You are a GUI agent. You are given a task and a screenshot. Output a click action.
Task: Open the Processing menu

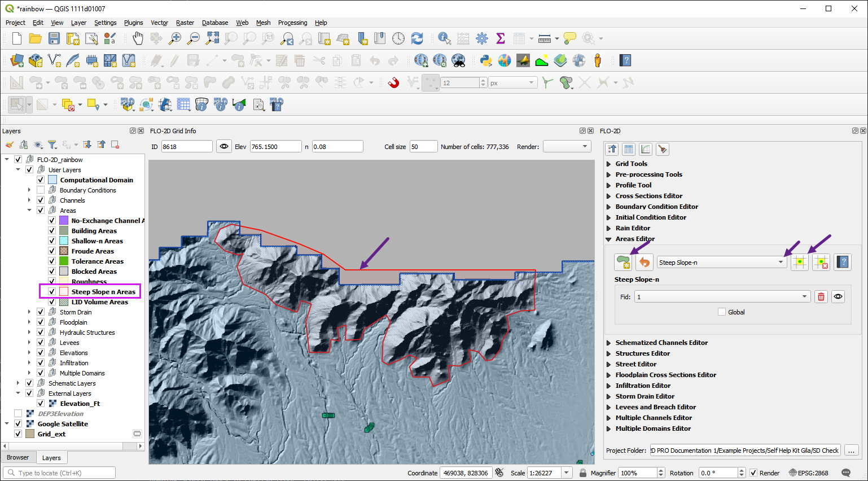pyautogui.click(x=292, y=23)
